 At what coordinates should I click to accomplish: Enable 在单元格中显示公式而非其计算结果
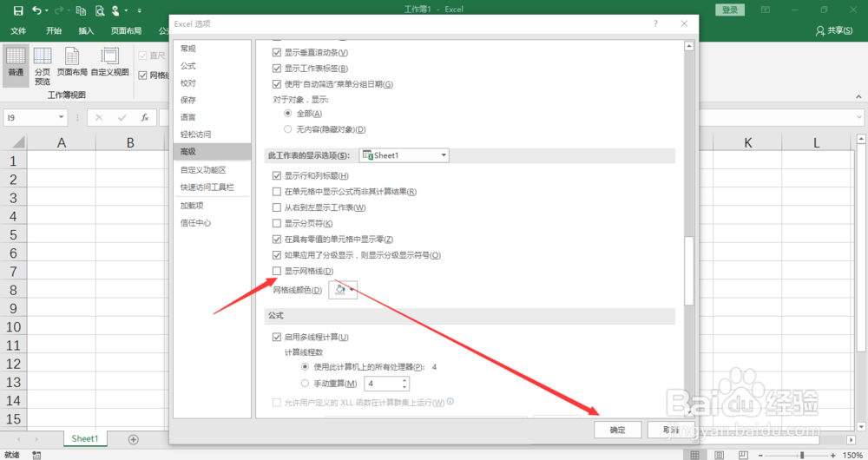click(277, 192)
